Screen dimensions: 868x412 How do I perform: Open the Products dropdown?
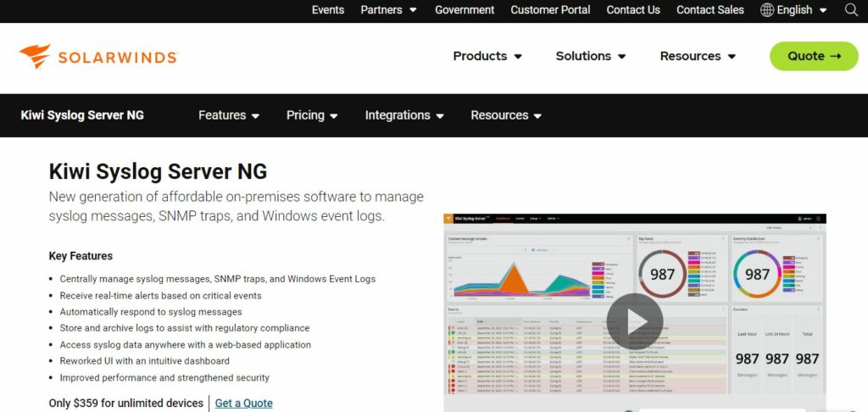(x=487, y=56)
